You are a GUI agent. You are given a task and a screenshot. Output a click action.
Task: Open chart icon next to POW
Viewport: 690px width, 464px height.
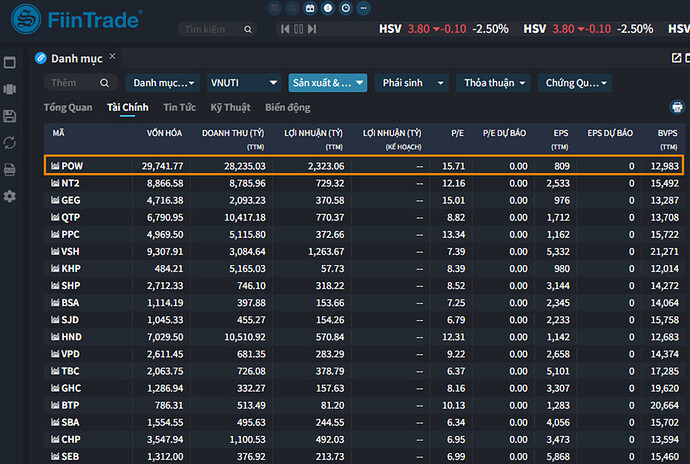point(55,166)
